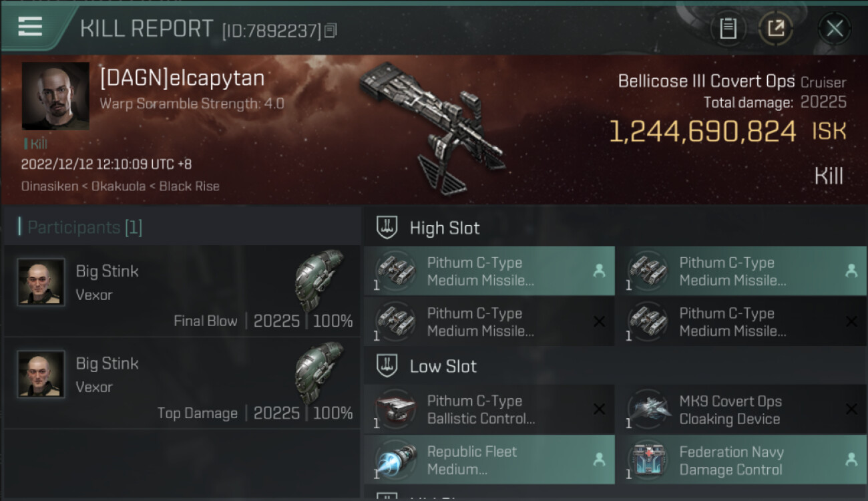The width and height of the screenshot is (868, 501).
Task: Select Big Stink Top Damage portrait
Action: pos(41,374)
